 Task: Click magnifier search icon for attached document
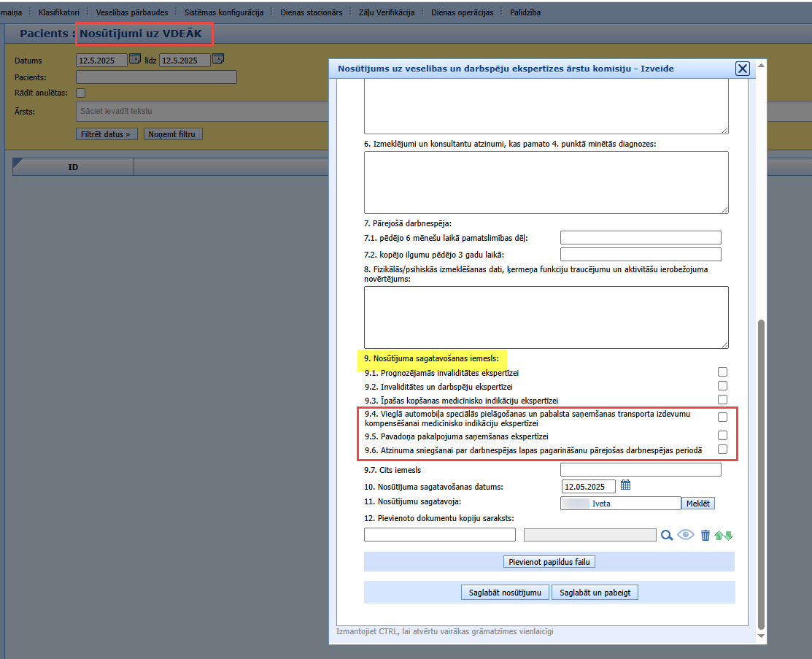point(667,535)
